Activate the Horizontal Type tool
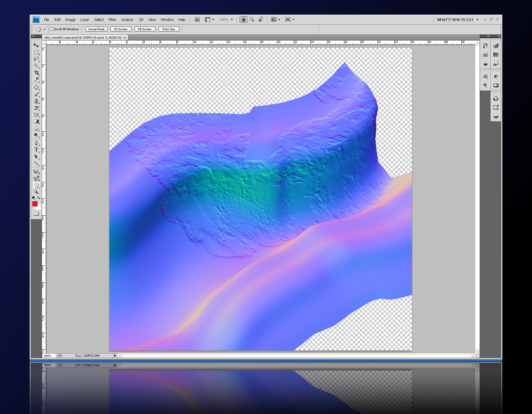 point(36,150)
